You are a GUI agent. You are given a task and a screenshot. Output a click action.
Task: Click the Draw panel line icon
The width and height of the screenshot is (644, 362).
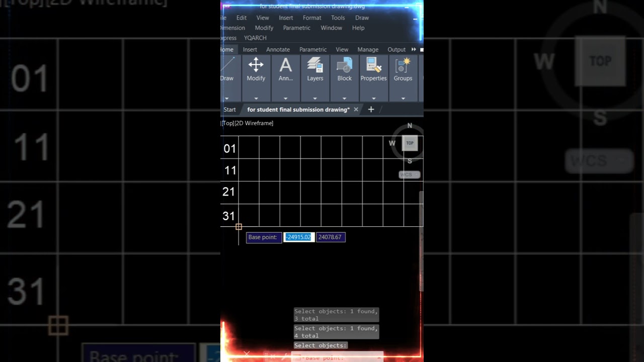tap(227, 64)
